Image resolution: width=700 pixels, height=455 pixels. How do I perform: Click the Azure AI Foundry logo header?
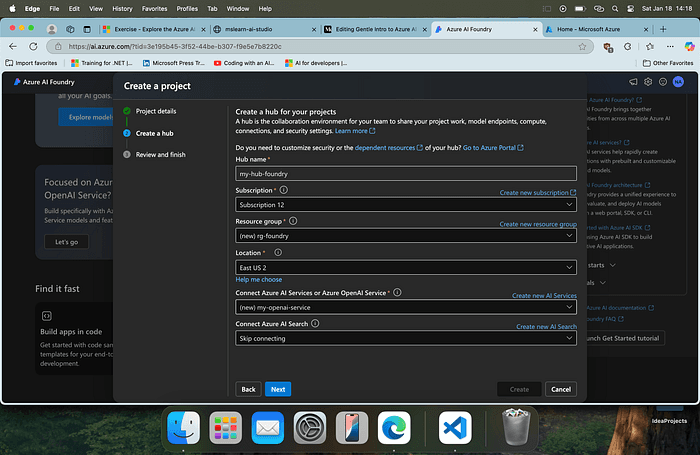pyautogui.click(x=44, y=82)
